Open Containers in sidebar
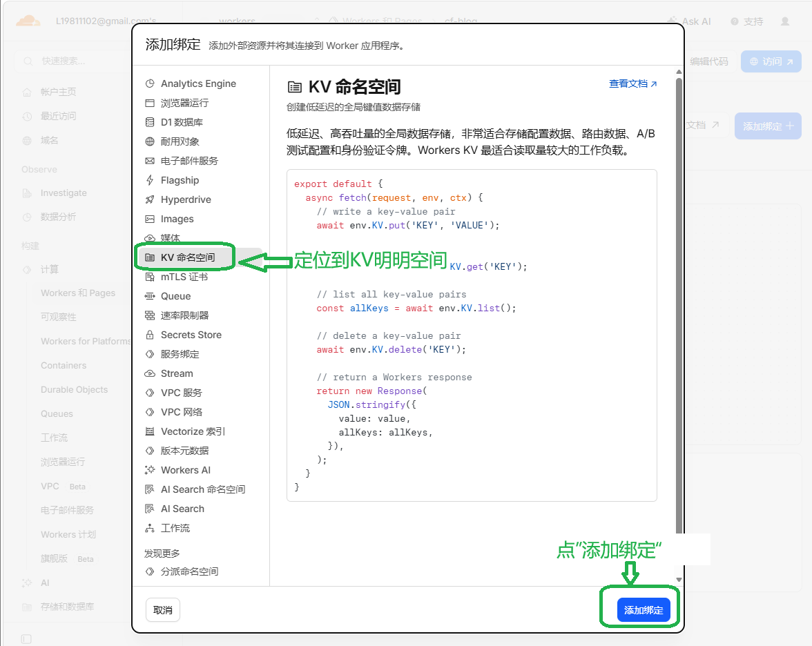This screenshot has height=646, width=812. coord(64,366)
